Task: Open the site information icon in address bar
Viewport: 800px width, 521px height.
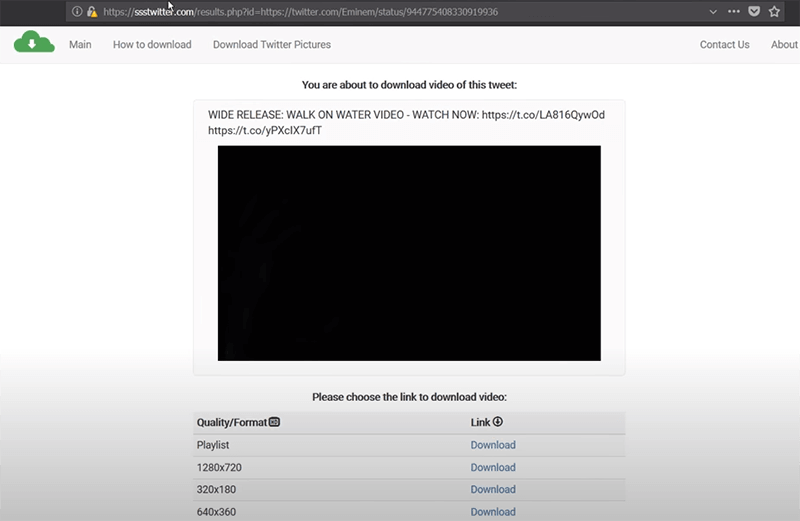Action: (77, 11)
